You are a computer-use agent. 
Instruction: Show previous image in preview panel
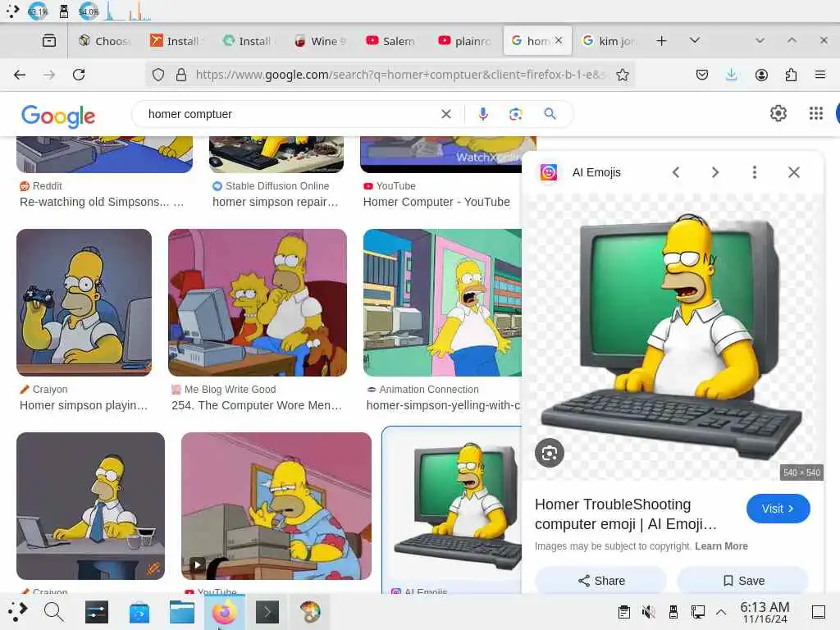pyautogui.click(x=676, y=172)
